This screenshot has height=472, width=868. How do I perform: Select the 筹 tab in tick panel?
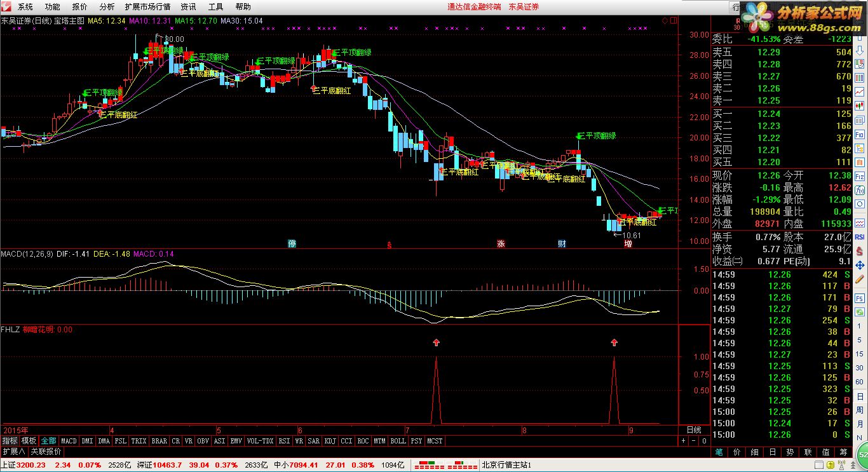[843, 452]
